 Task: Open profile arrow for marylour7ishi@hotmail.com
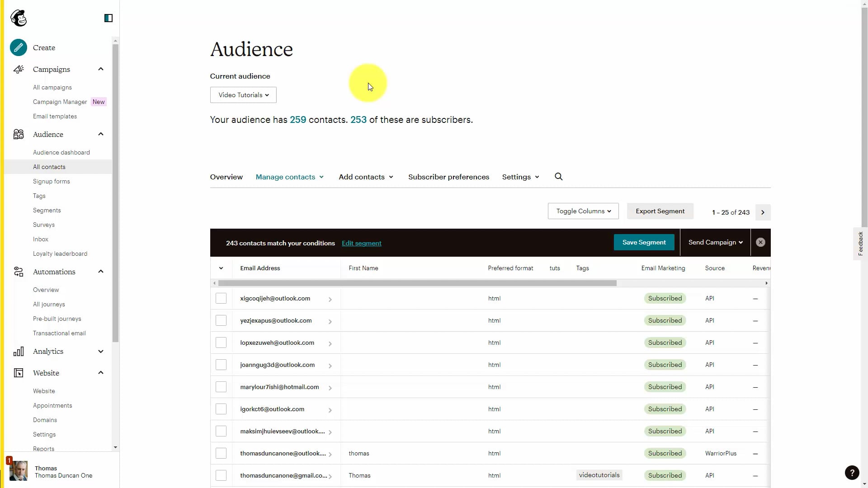click(x=330, y=388)
